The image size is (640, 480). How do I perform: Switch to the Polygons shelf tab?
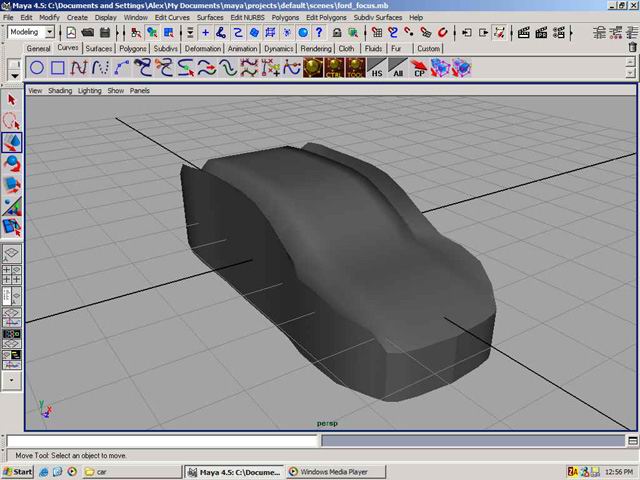[132, 48]
